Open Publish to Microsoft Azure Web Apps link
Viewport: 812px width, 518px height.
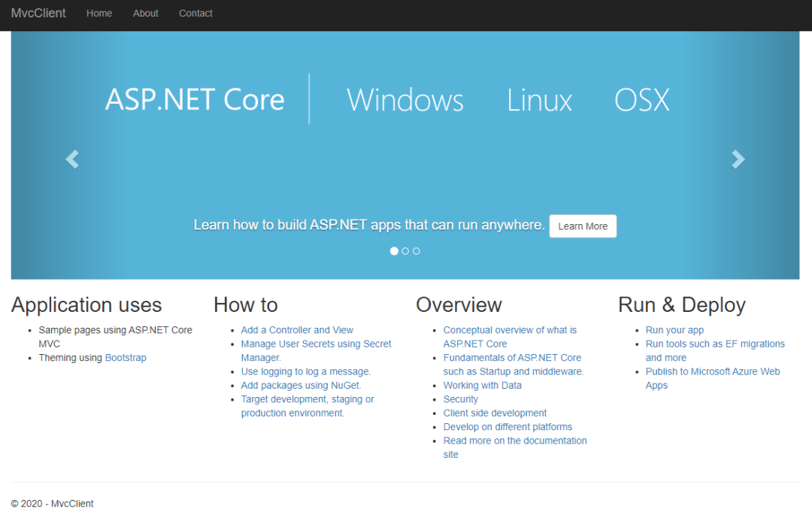click(713, 379)
